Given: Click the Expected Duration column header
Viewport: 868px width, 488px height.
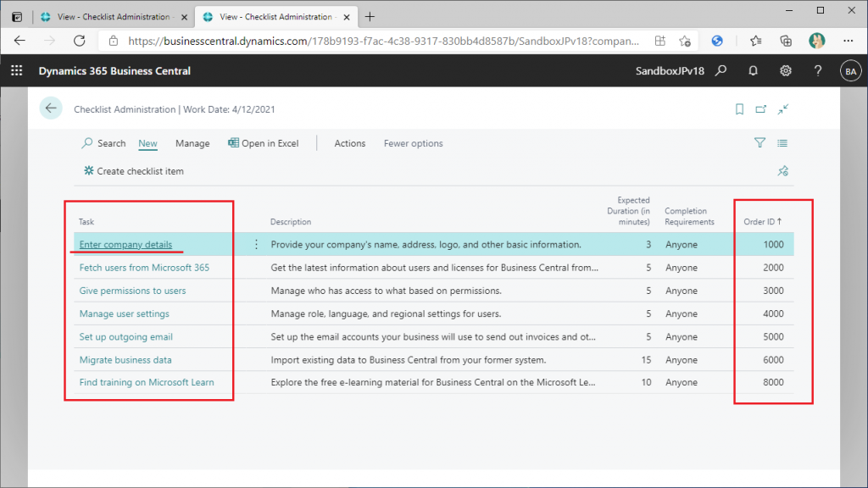Looking at the screenshot, I should (x=628, y=211).
